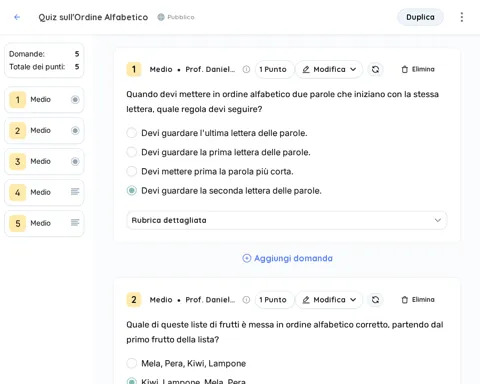This screenshot has width=480, height=384.
Task: Click the "Totale dei punti" summary row
Action: 44,67
